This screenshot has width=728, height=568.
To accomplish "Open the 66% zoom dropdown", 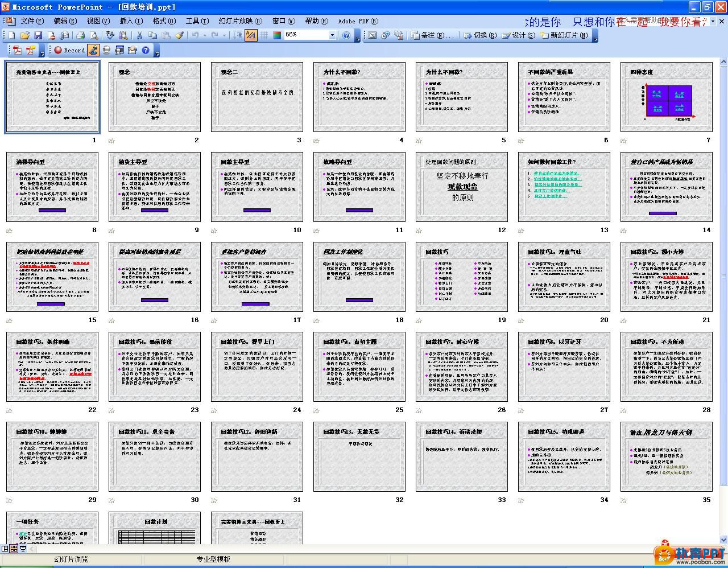I will (332, 35).
